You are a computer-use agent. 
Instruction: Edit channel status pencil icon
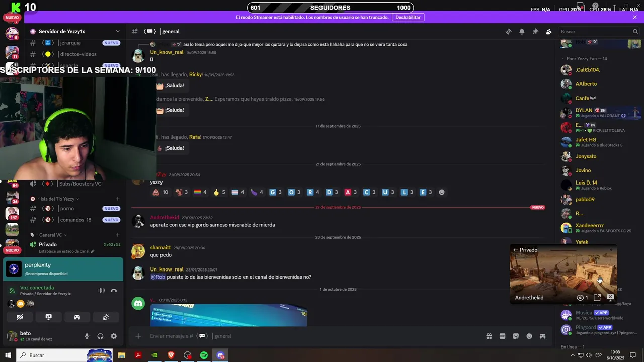[x=93, y=251]
